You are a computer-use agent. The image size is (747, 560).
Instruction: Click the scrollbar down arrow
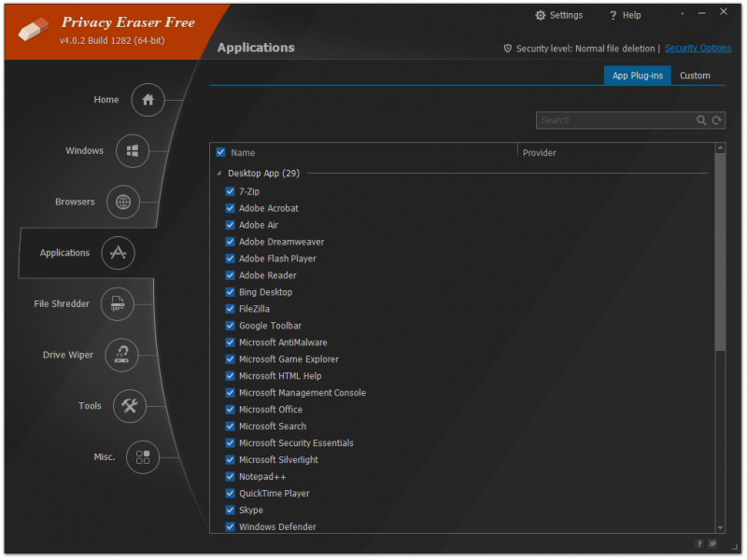click(x=720, y=527)
